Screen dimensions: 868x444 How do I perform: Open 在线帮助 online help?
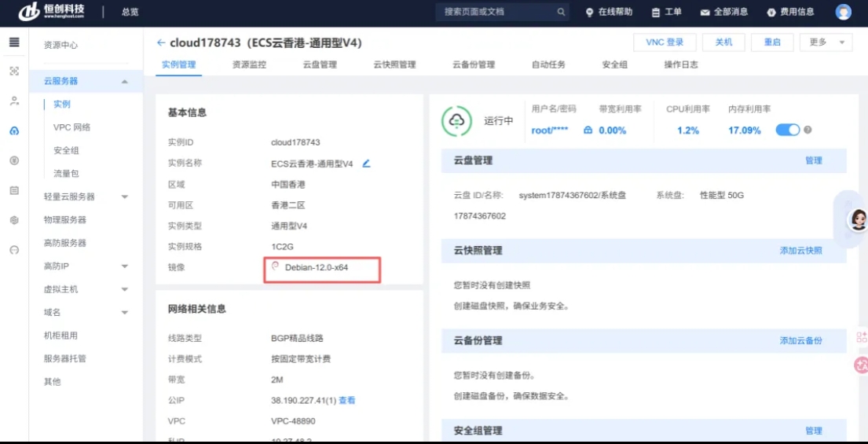[x=608, y=12]
